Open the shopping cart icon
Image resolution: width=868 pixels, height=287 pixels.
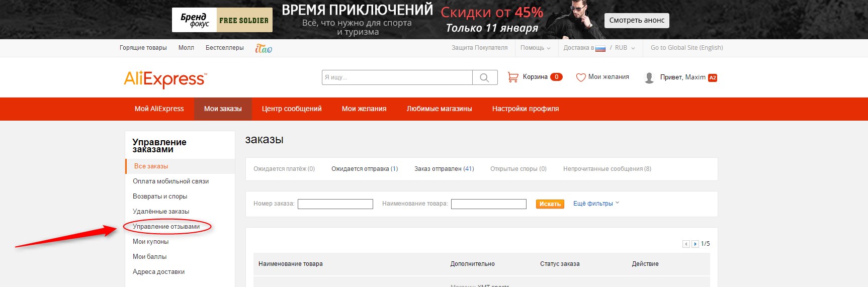point(512,77)
